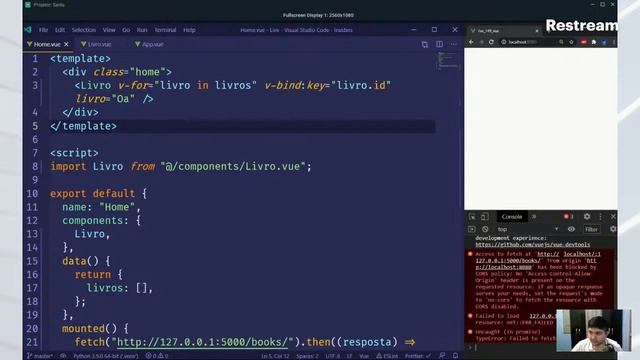This screenshot has height=360, width=640.
Task: Open the top JavaScript context dropdown
Action: (527, 229)
